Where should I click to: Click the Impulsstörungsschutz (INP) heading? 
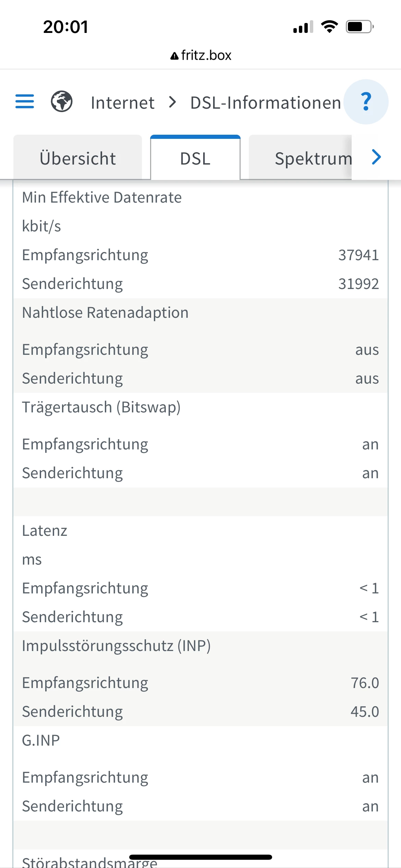click(116, 646)
